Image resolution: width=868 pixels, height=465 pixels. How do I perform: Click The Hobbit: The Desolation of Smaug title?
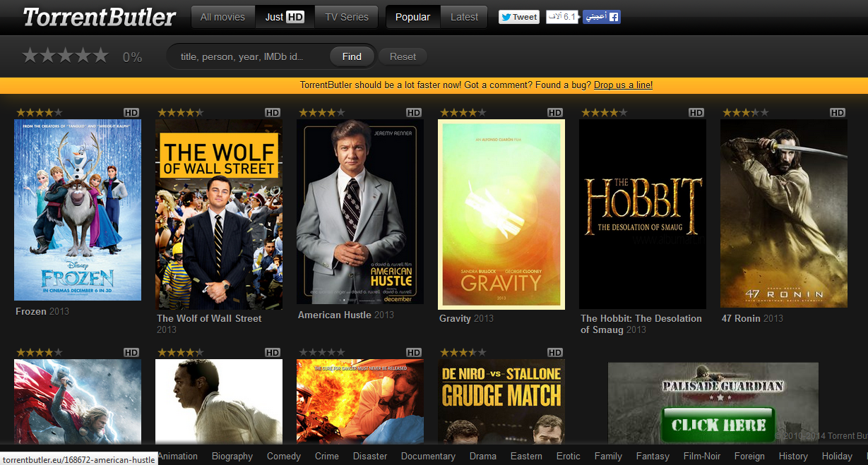[641, 324]
